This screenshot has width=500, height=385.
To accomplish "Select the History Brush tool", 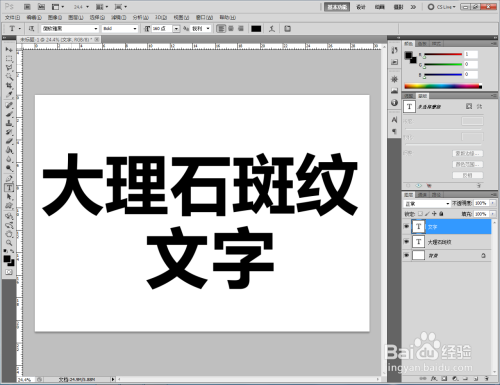I will (x=9, y=132).
